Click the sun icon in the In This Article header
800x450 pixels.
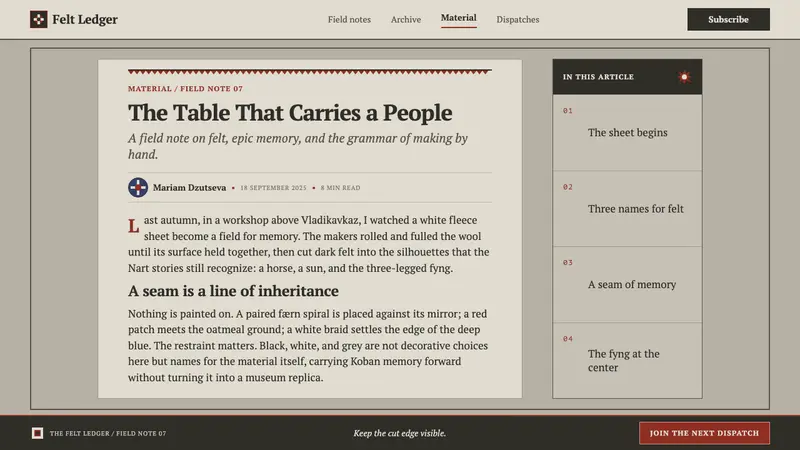click(x=684, y=77)
